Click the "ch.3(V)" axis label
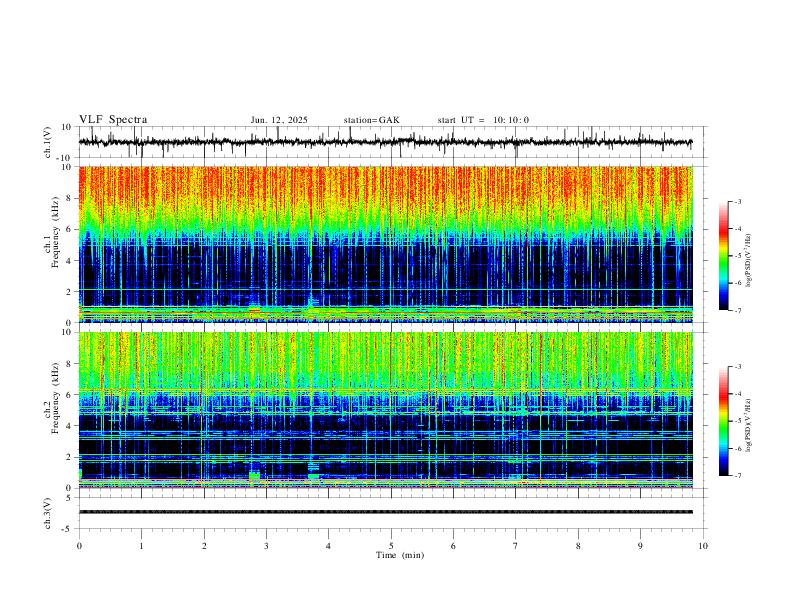Image resolution: width=792 pixels, height=612 pixels. 48,513
